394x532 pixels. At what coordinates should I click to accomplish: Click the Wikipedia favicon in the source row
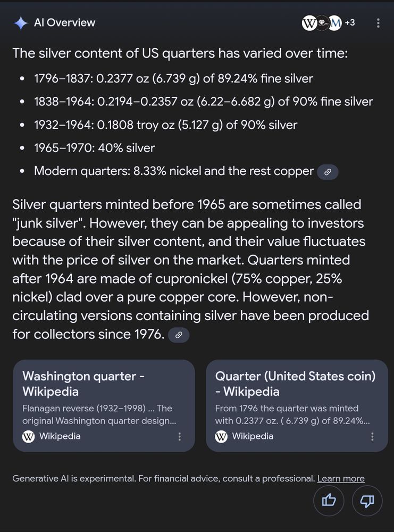pos(309,23)
